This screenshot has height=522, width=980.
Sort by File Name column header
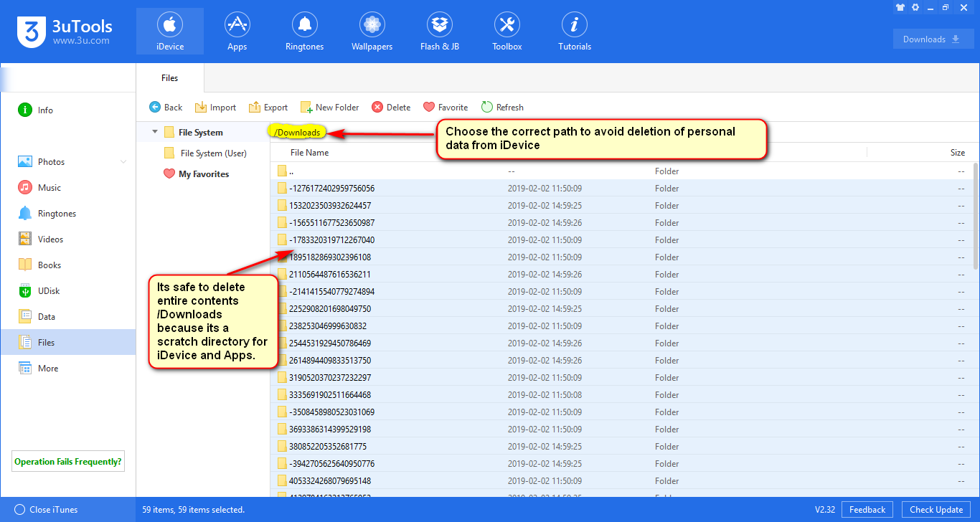click(309, 153)
